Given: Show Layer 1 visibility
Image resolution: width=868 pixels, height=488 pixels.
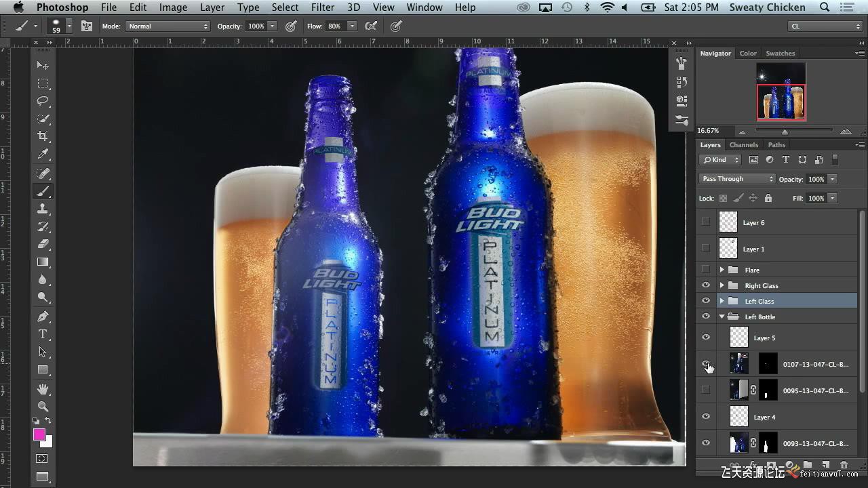Looking at the screenshot, I should tap(706, 248).
